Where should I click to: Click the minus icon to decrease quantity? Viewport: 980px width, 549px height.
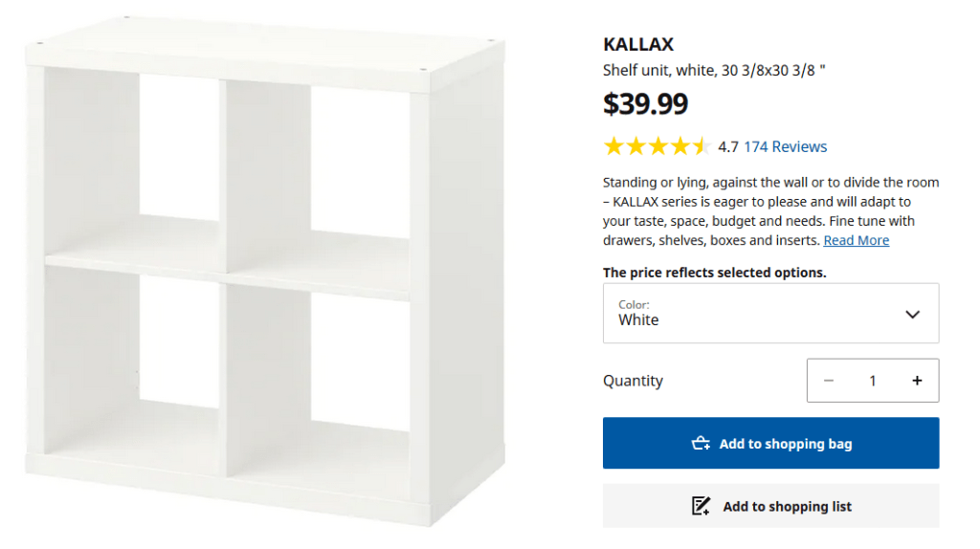pyautogui.click(x=829, y=381)
